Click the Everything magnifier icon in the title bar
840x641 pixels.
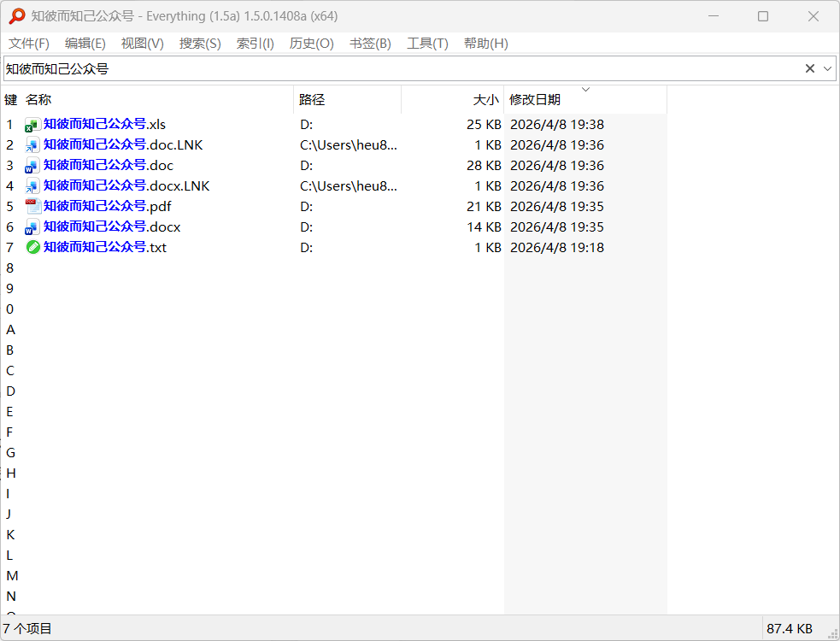click(17, 16)
